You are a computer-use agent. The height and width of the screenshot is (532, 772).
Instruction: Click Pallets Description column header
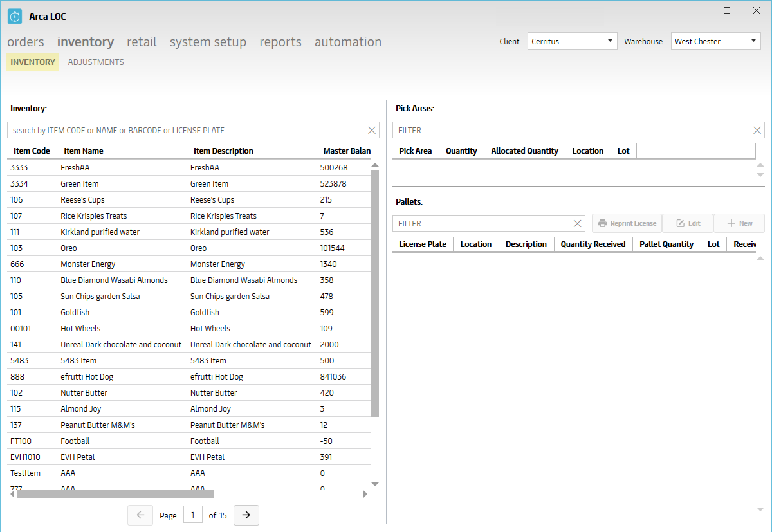pyautogui.click(x=526, y=244)
